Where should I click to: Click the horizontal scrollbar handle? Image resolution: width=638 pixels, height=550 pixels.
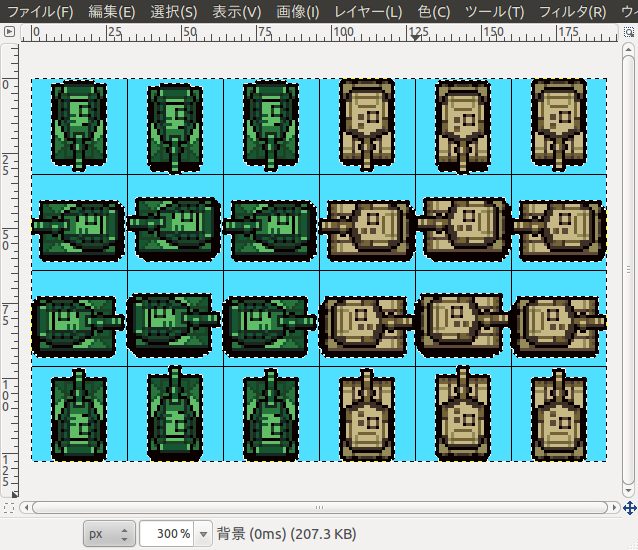click(x=318, y=508)
